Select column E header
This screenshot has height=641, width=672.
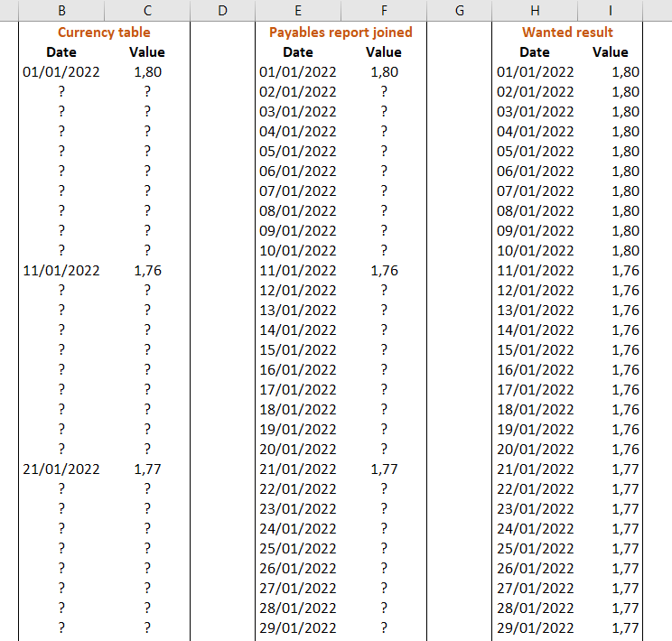pos(298,10)
